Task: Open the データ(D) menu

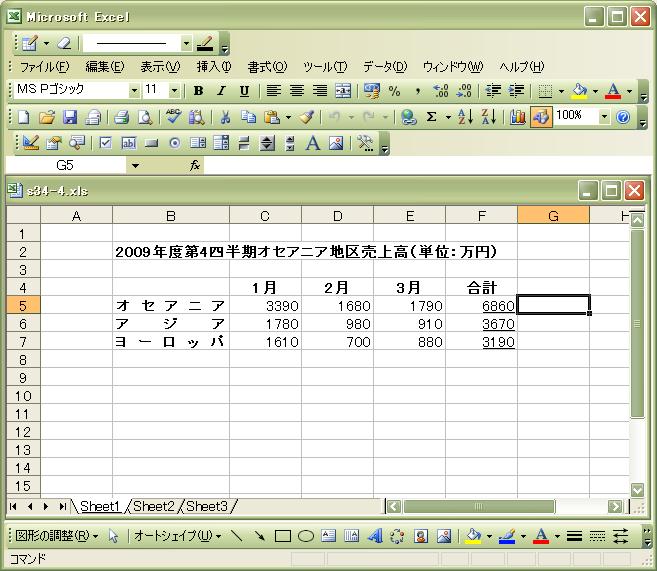Action: pos(385,67)
